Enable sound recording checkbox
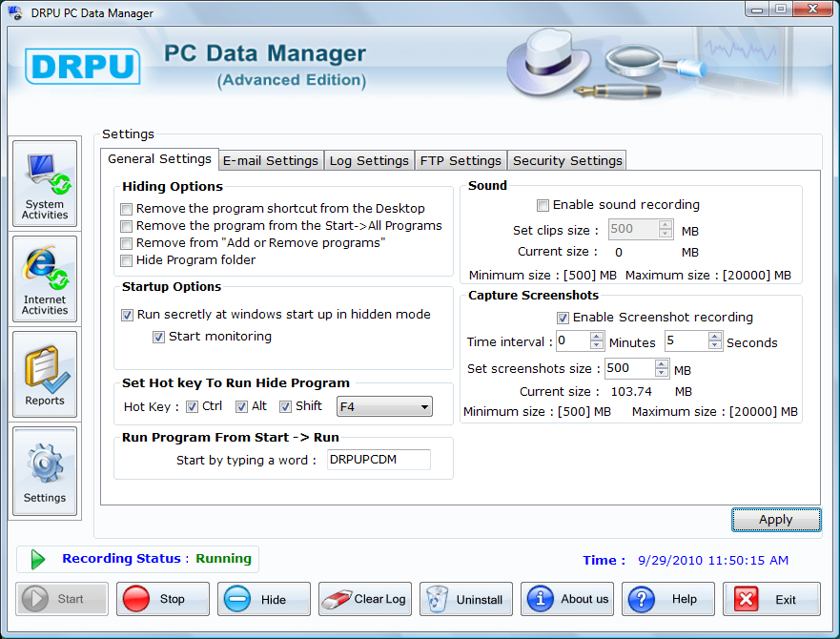 tap(543, 205)
